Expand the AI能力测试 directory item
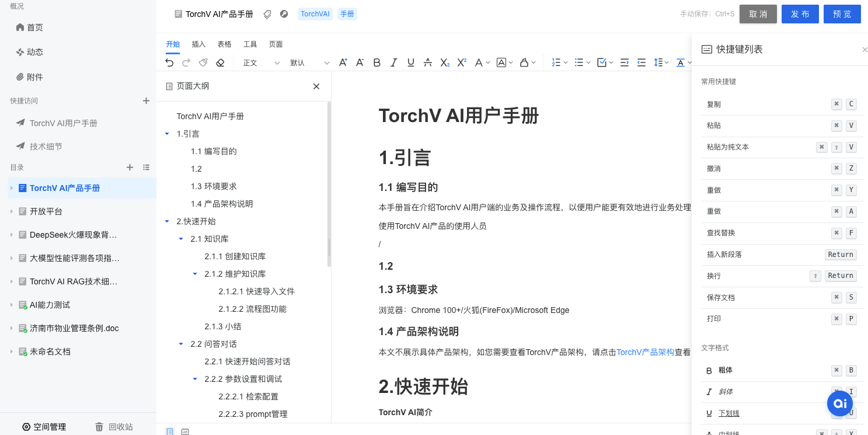Image resolution: width=868 pixels, height=435 pixels. pyautogui.click(x=11, y=305)
